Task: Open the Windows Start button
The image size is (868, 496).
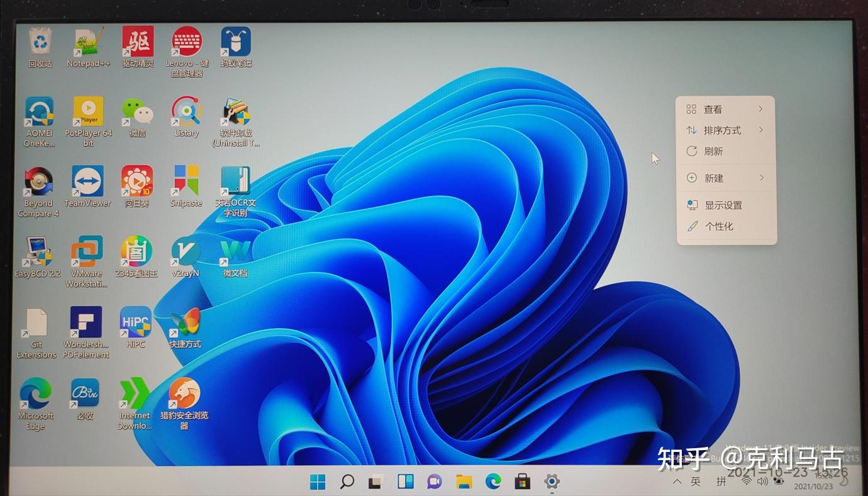Action: click(318, 482)
